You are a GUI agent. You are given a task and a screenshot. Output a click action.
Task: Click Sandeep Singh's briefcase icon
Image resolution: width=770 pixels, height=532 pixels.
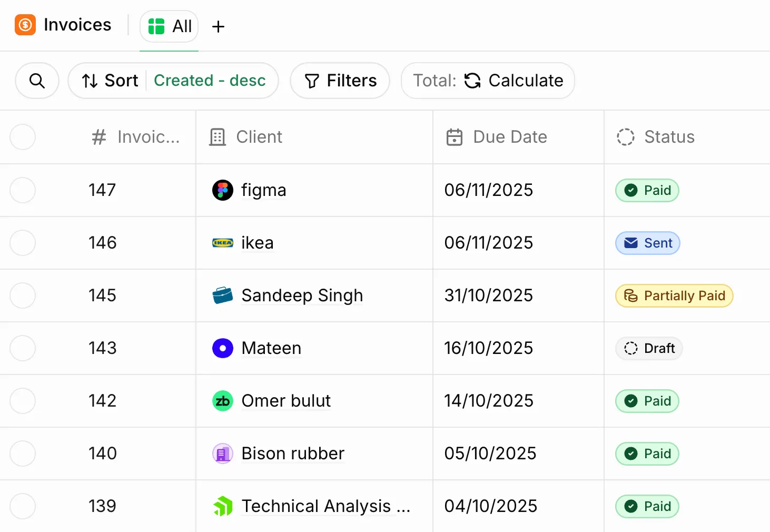pyautogui.click(x=223, y=295)
